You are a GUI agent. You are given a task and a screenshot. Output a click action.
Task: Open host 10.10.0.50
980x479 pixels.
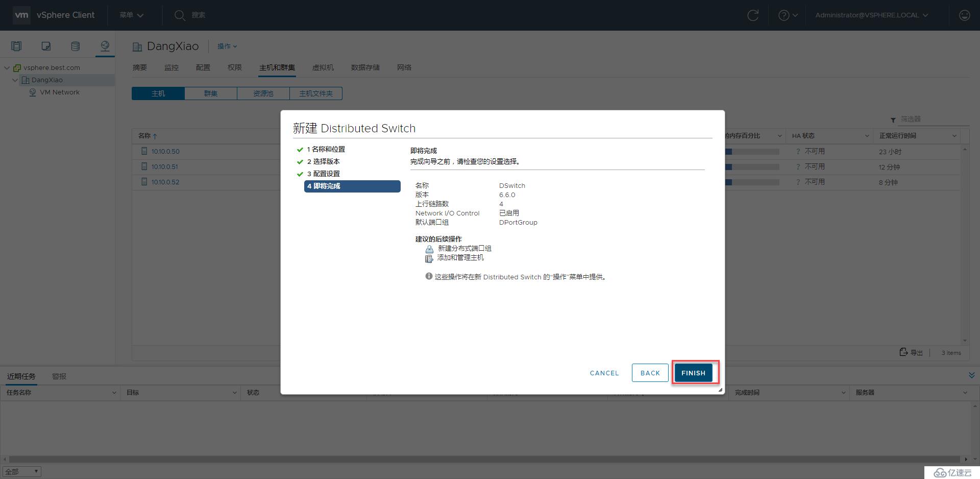(165, 152)
